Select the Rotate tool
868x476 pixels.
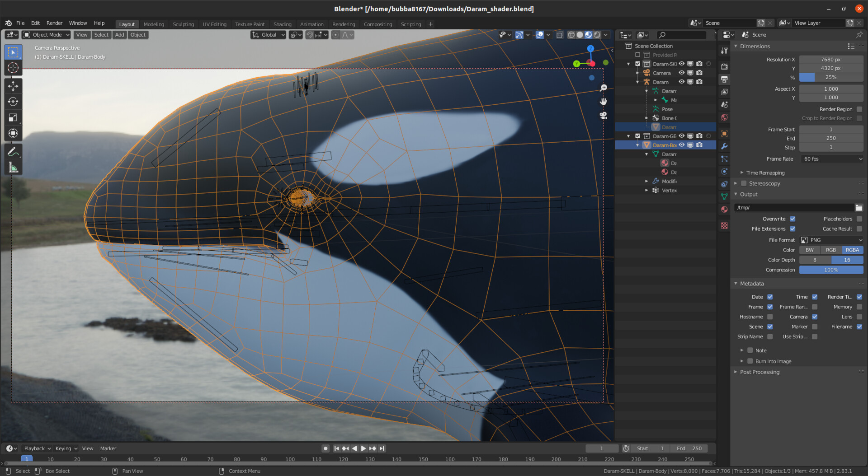point(13,102)
